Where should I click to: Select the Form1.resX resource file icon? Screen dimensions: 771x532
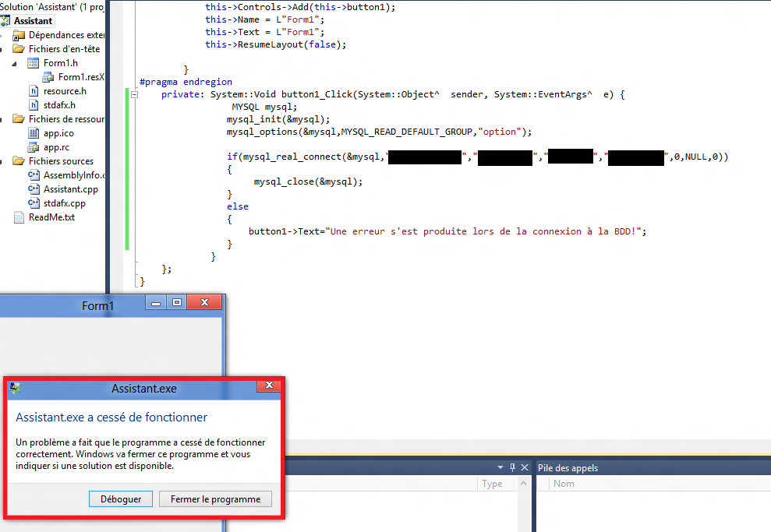click(x=48, y=77)
